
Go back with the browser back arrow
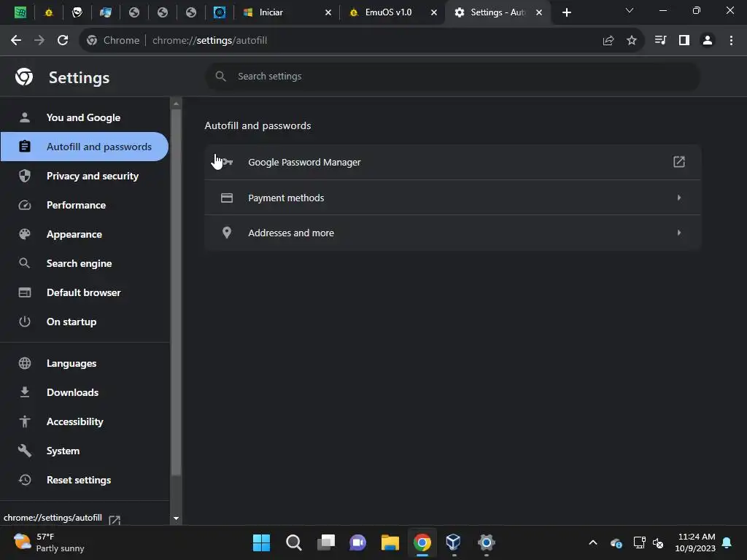tap(16, 41)
